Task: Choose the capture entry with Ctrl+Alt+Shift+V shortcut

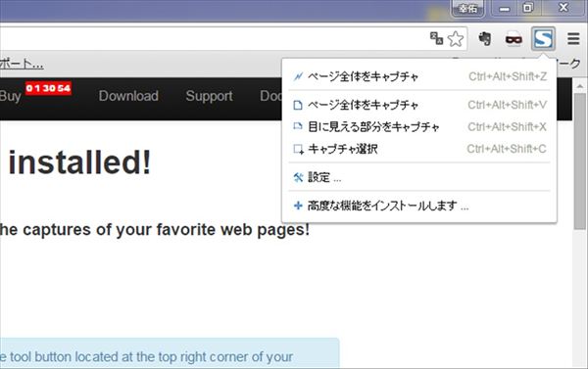Action: [x=419, y=105]
